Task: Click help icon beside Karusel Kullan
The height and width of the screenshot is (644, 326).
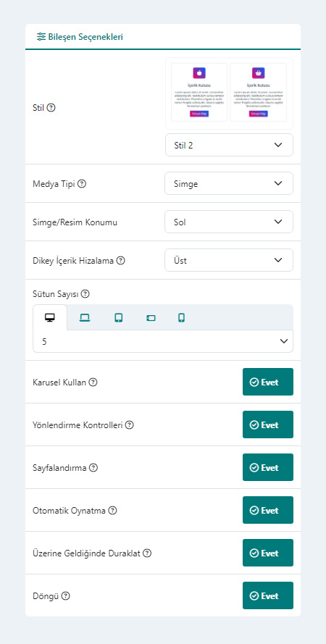Action: click(x=93, y=382)
